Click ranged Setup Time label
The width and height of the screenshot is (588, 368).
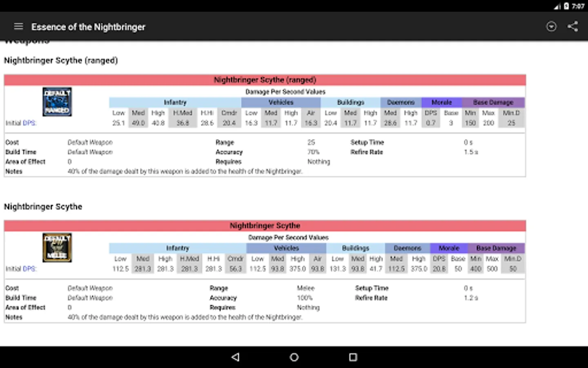[367, 142]
